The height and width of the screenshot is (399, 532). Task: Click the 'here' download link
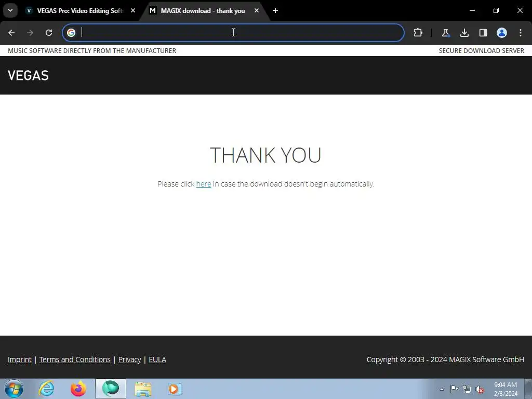204,184
